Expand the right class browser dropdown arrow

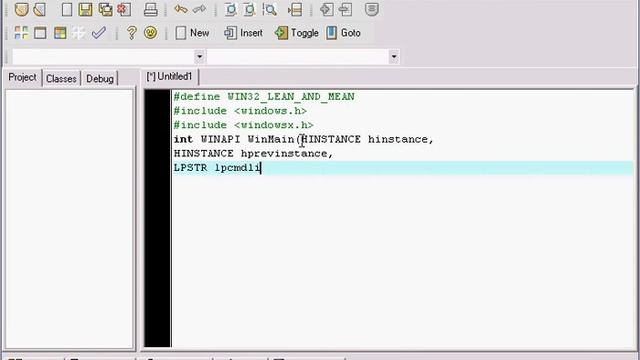click(394, 56)
